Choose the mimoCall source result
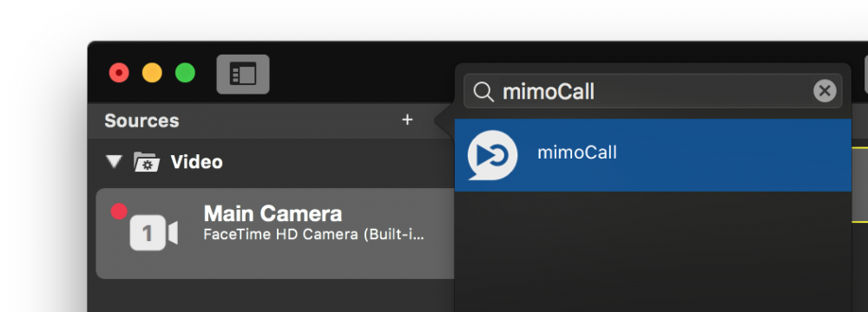 (x=653, y=155)
